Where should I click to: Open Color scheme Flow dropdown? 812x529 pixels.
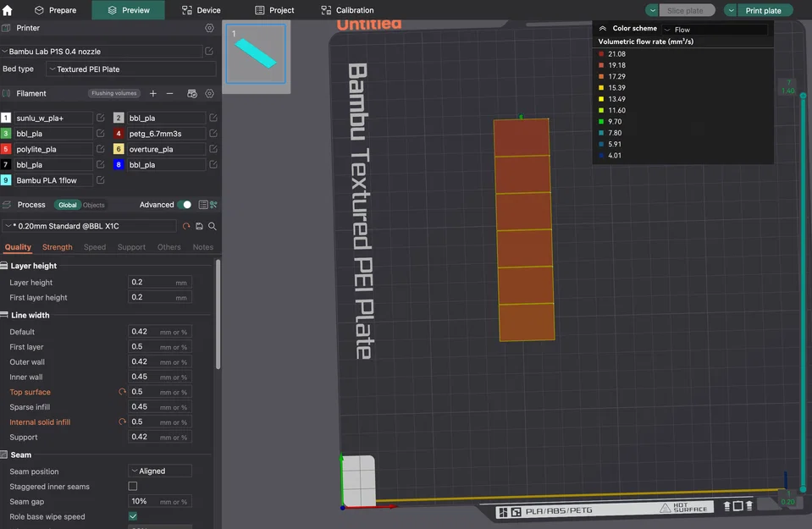pos(715,30)
